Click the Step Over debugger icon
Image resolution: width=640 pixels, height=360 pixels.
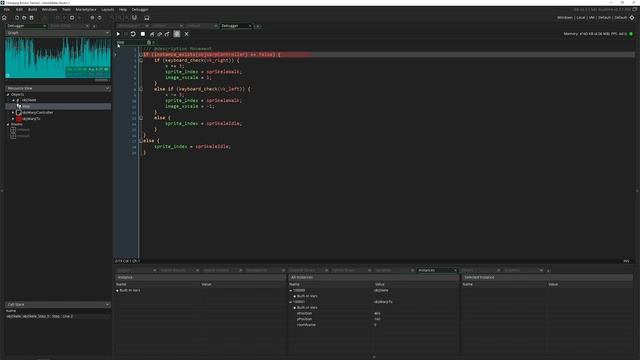[160, 34]
